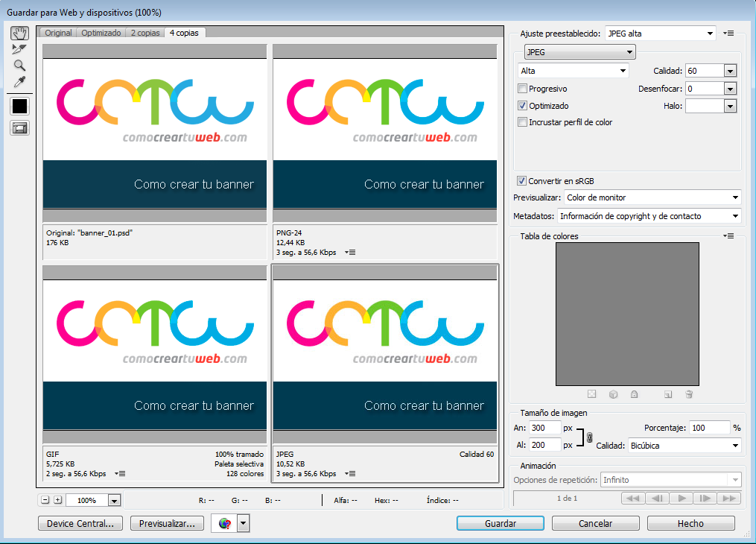The width and height of the screenshot is (756, 544).
Task: Select the 4 copias tab
Action: point(184,33)
